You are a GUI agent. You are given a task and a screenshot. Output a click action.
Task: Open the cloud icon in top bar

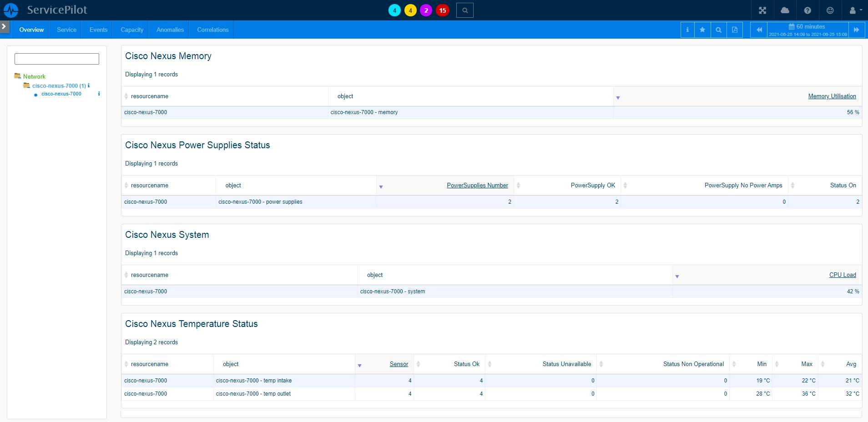785,10
